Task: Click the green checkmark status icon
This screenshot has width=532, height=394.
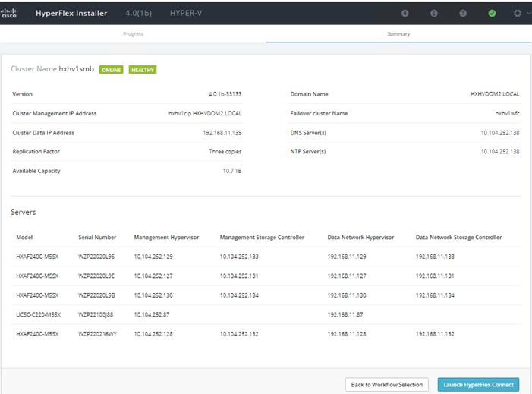Action: pos(492,13)
